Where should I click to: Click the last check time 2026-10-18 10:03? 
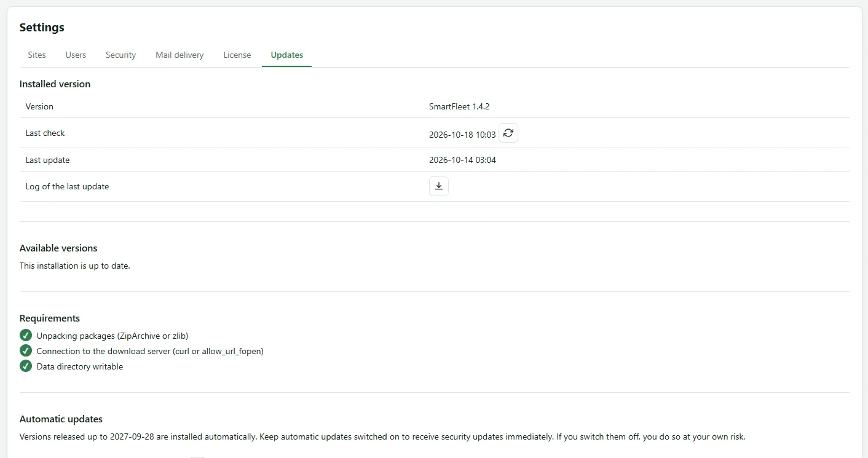click(x=462, y=135)
